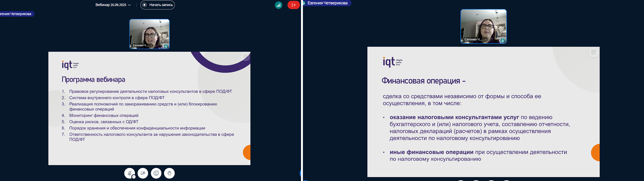Open layout icon on Финансовая операция slide
This screenshot has height=181, width=644.
(594, 52)
